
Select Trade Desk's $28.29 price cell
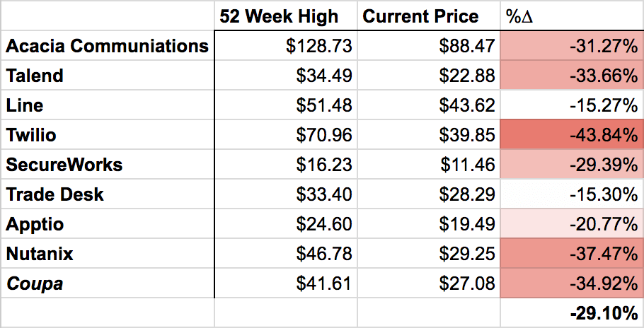pos(429,194)
